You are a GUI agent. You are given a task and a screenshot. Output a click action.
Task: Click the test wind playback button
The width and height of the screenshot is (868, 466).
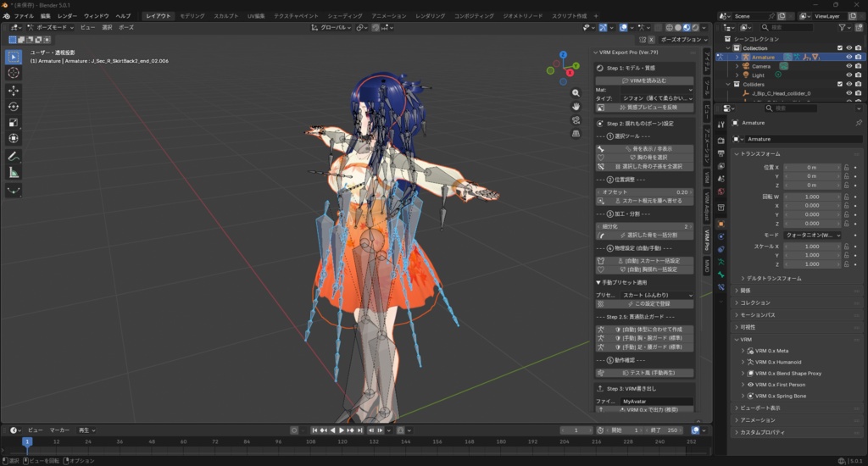pyautogui.click(x=644, y=373)
